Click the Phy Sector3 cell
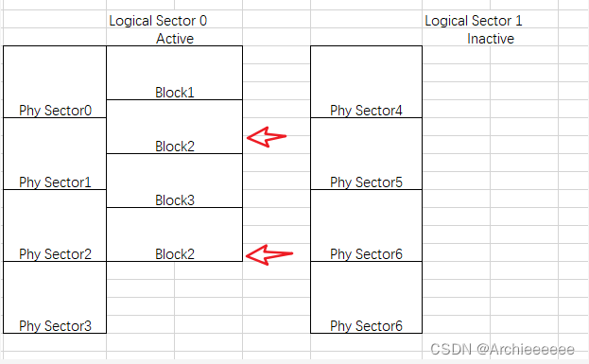This screenshot has width=589, height=364. pyautogui.click(x=55, y=297)
